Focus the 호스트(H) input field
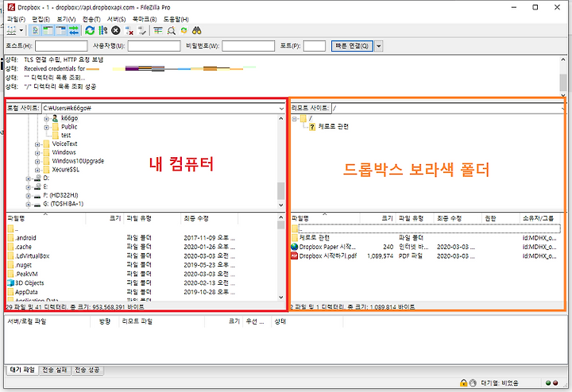 click(61, 46)
